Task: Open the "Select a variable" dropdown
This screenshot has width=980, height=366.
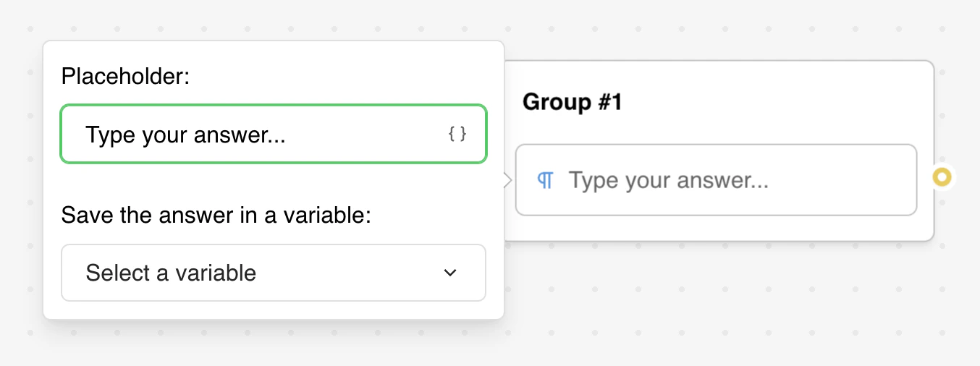Action: tap(274, 273)
